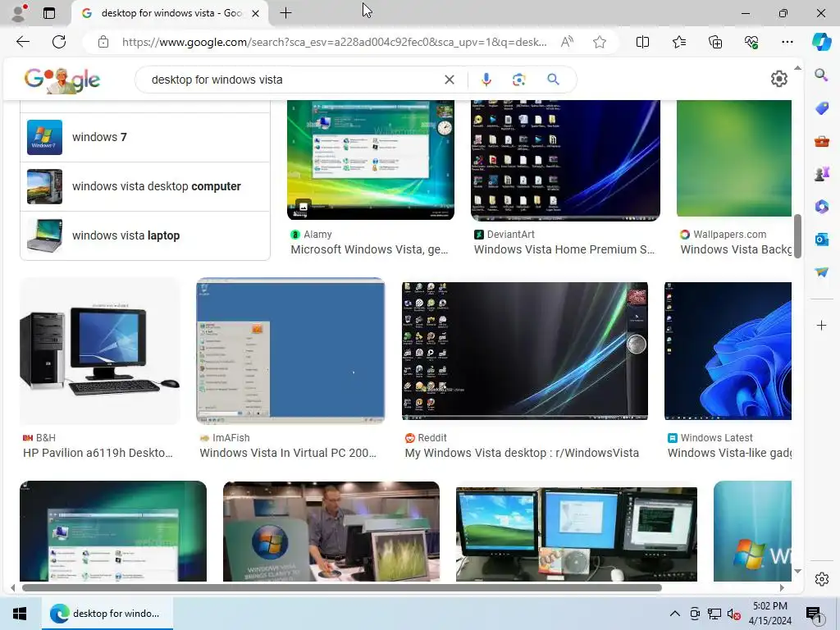Switch to the Edge taskbar window
This screenshot has height=630, width=840.
point(107,614)
